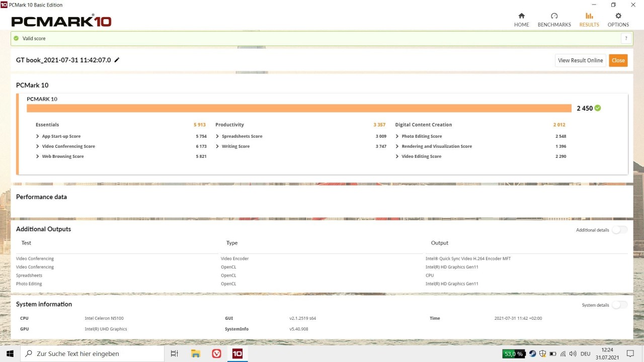
Task: Toggle Additional details switch
Action: point(620,230)
